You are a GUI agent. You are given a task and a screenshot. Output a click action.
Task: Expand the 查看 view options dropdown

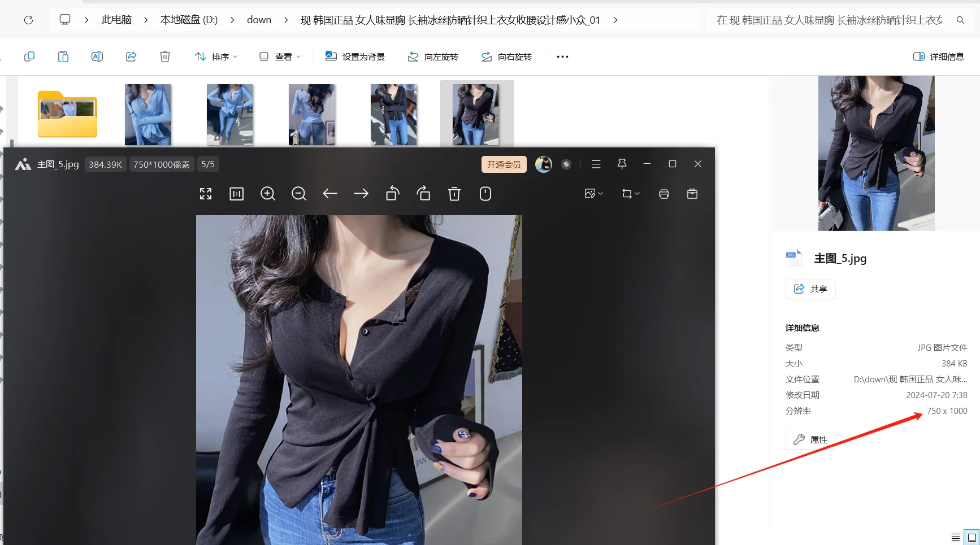279,56
